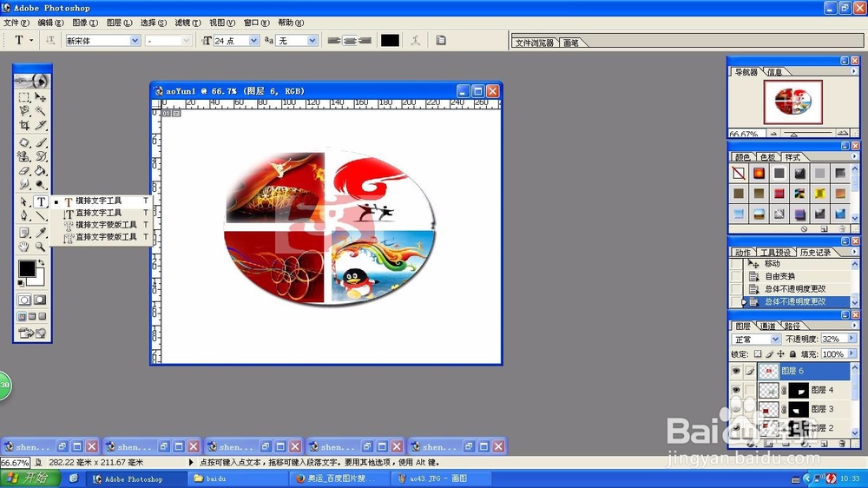Open the anti-aliasing dropdown 无
Screen dimensions: 868x488
coord(312,41)
